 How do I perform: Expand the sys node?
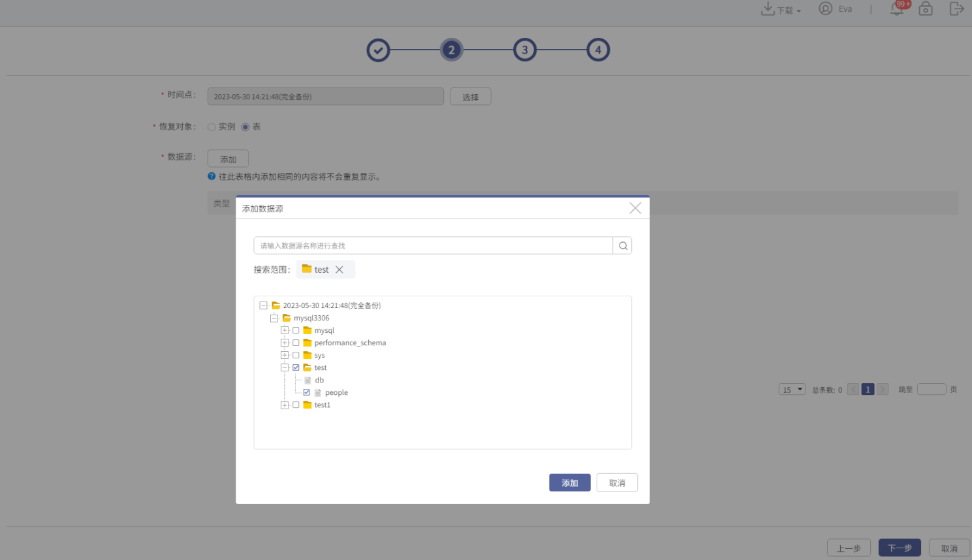pos(285,355)
